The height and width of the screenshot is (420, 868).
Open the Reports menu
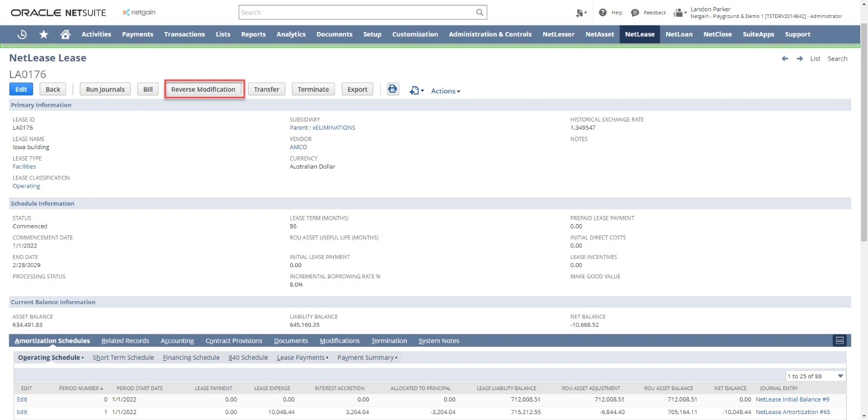pyautogui.click(x=253, y=34)
